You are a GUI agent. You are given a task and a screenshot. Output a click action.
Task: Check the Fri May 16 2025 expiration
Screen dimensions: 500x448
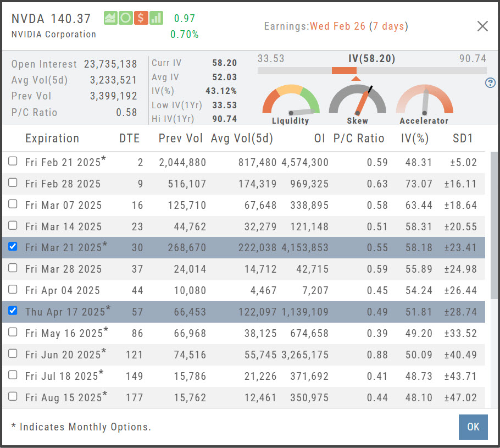[13, 332]
